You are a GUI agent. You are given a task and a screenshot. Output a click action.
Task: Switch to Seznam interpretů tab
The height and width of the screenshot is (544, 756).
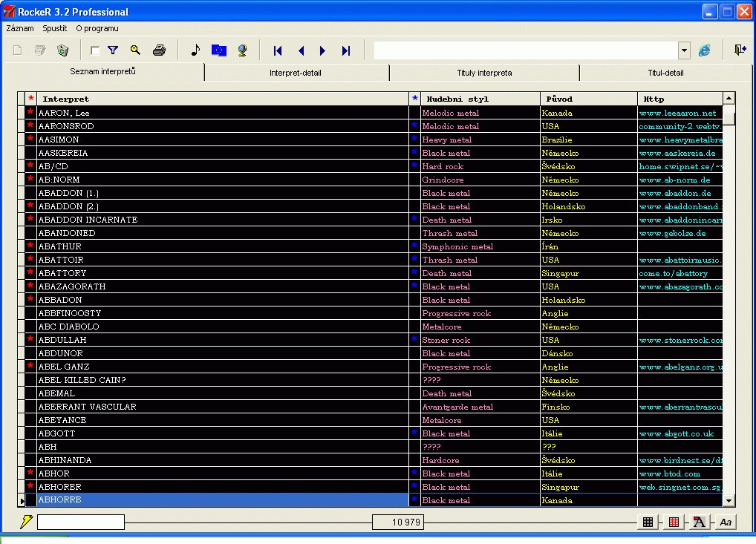tap(102, 71)
